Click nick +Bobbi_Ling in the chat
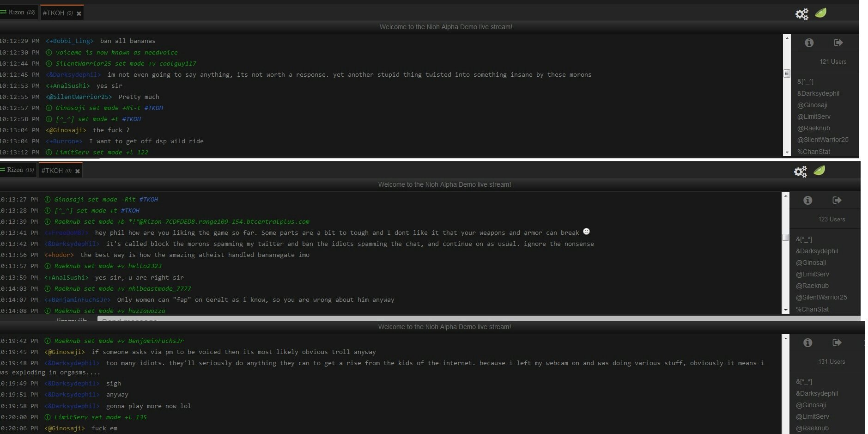868x434 pixels. [x=70, y=41]
